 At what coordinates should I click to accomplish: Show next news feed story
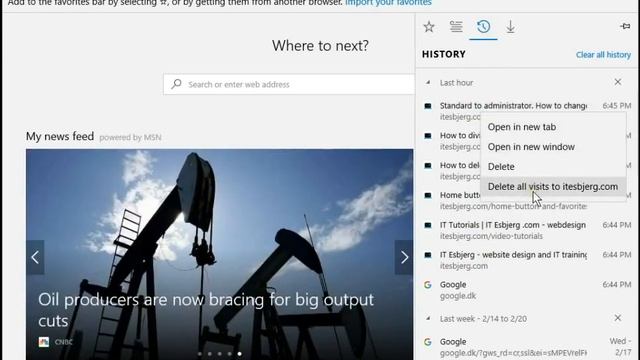click(x=404, y=257)
